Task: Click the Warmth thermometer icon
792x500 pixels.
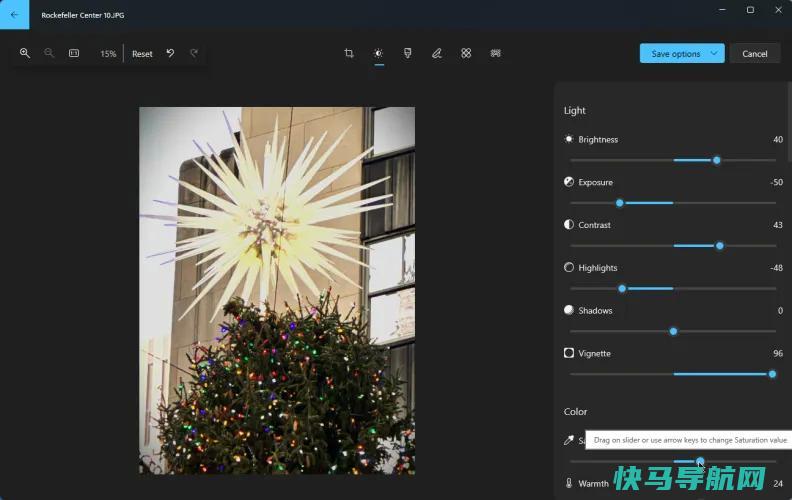Action: pyautogui.click(x=569, y=483)
